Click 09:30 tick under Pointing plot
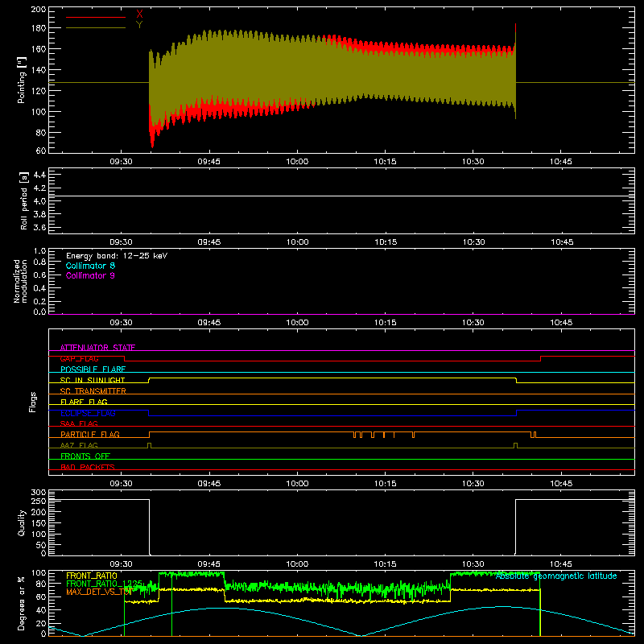This screenshot has width=644, height=644. [x=122, y=162]
